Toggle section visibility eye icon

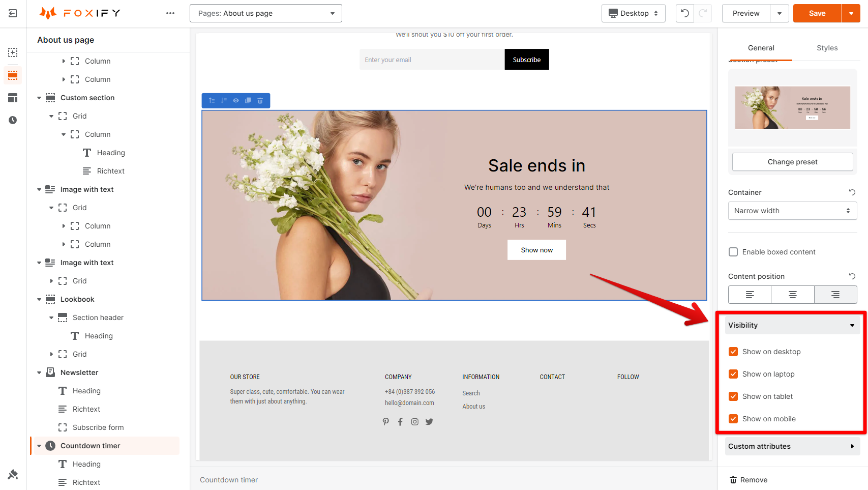pyautogui.click(x=236, y=101)
